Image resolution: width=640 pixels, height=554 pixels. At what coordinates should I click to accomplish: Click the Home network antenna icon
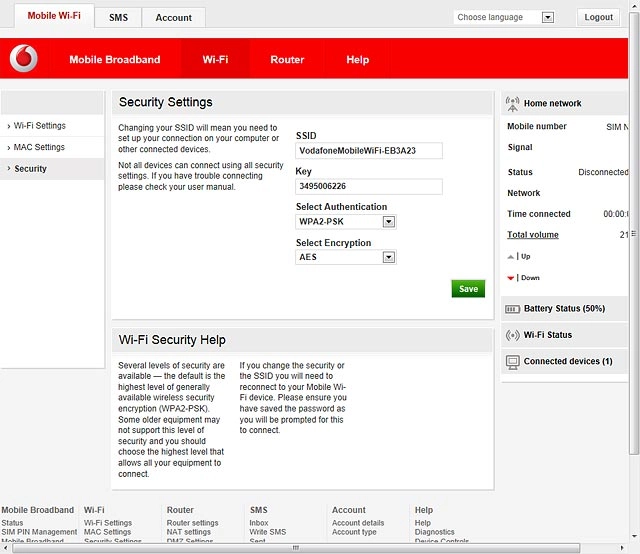tap(512, 104)
